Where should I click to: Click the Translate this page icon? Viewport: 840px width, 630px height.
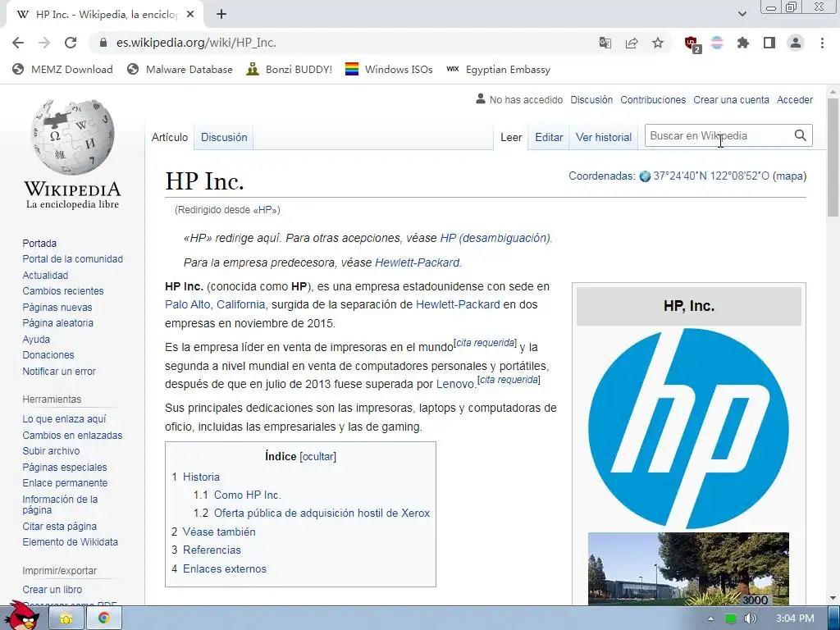[x=605, y=43]
